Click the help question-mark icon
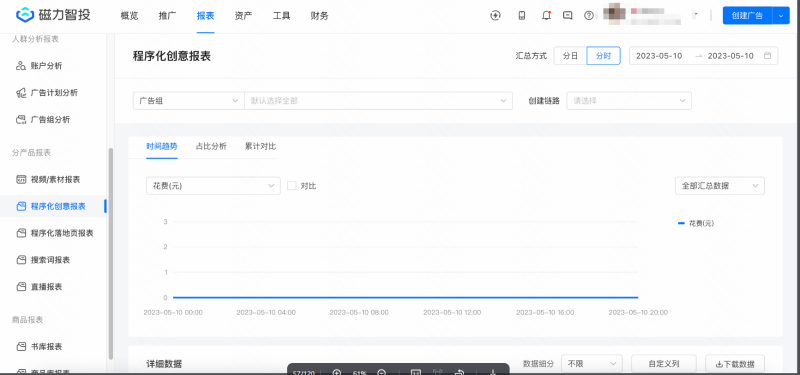The height and width of the screenshot is (375, 800). click(589, 15)
